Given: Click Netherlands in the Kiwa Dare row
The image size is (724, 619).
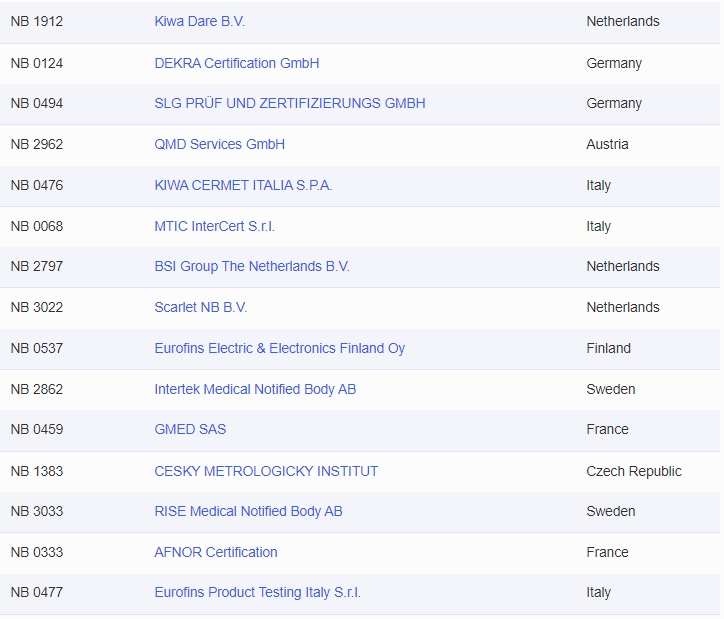Looking at the screenshot, I should coord(623,21).
